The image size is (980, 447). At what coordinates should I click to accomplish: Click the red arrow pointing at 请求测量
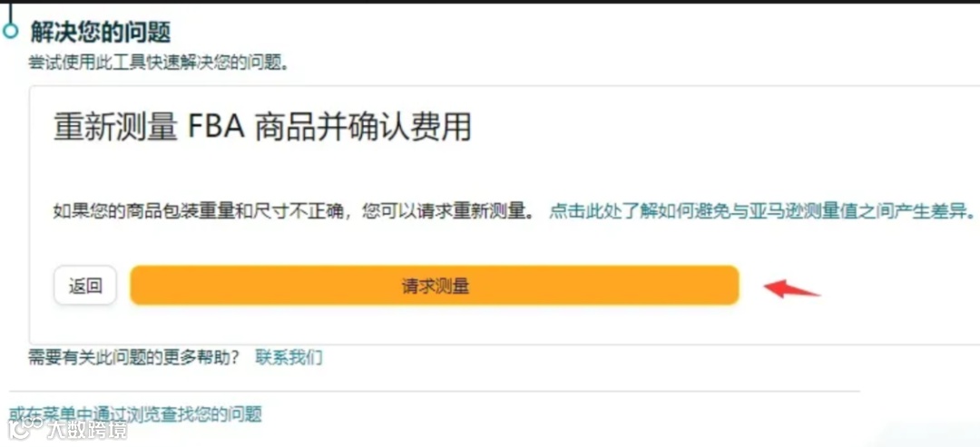(x=791, y=289)
